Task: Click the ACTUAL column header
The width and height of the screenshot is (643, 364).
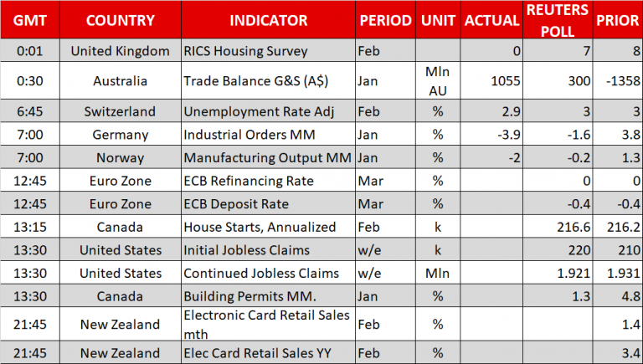Action: [493, 20]
